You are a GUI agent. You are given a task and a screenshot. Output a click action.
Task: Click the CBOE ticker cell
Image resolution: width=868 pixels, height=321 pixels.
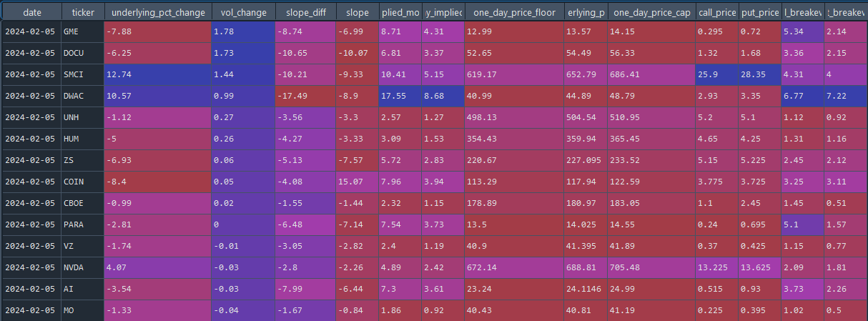pyautogui.click(x=83, y=204)
